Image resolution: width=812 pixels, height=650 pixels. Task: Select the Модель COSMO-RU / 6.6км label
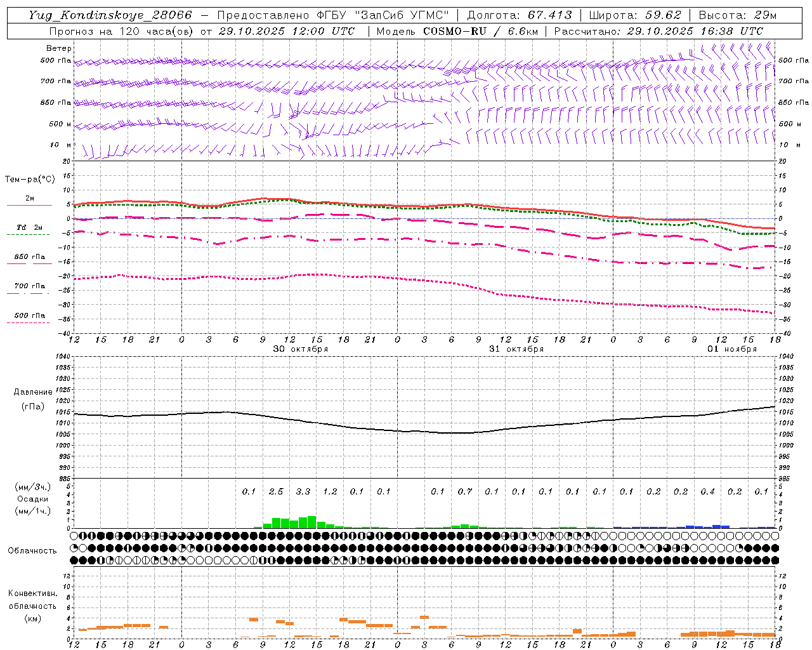coord(457,30)
